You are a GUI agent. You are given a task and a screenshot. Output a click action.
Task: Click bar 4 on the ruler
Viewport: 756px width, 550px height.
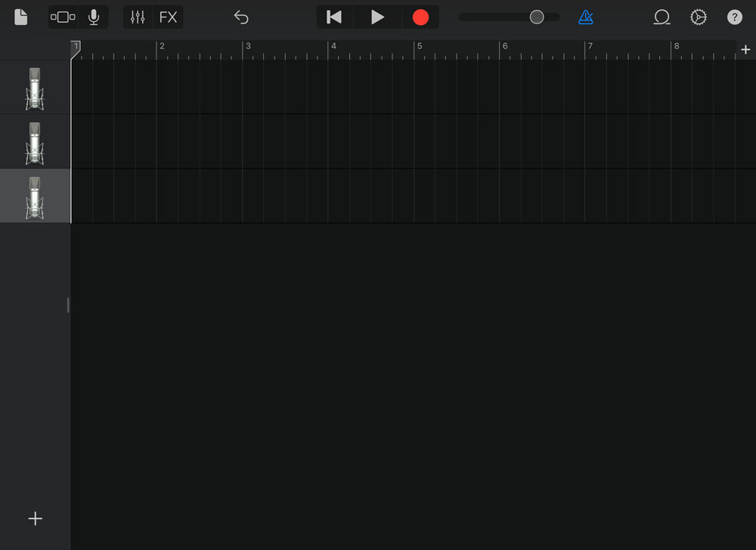[x=333, y=46]
